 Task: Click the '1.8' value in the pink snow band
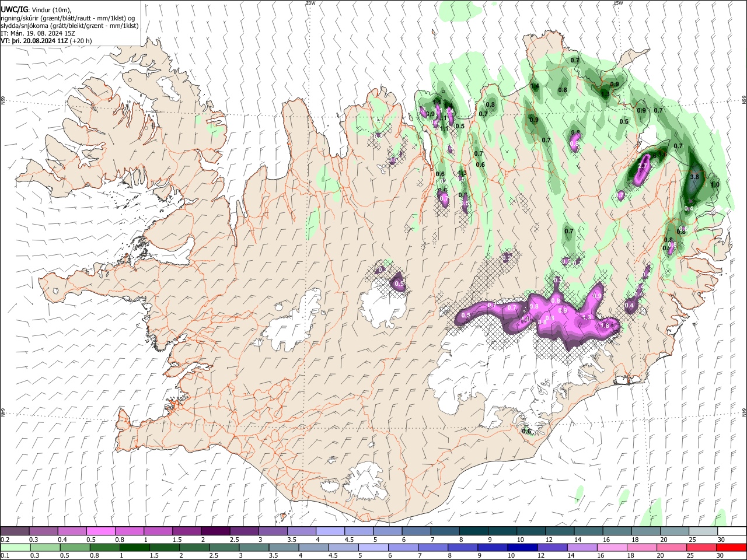tap(605, 326)
